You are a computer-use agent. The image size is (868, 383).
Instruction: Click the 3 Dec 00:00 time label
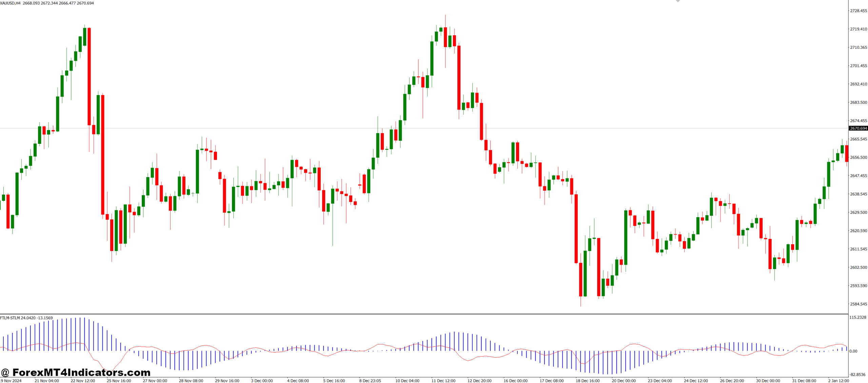pyautogui.click(x=262, y=381)
